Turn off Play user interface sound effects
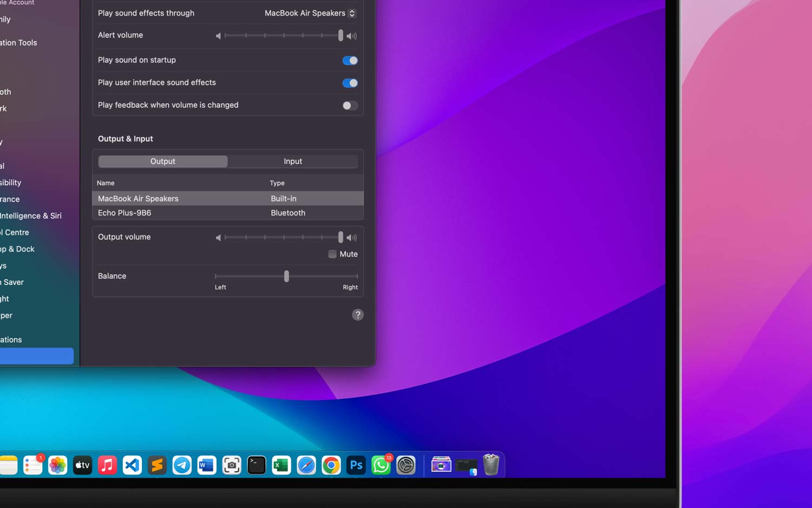The width and height of the screenshot is (812, 508). pos(349,83)
